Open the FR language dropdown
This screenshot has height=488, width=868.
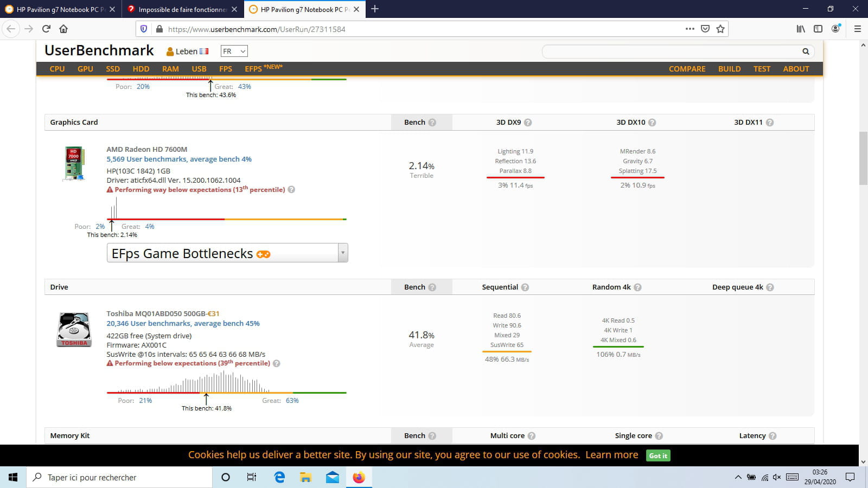pos(234,51)
